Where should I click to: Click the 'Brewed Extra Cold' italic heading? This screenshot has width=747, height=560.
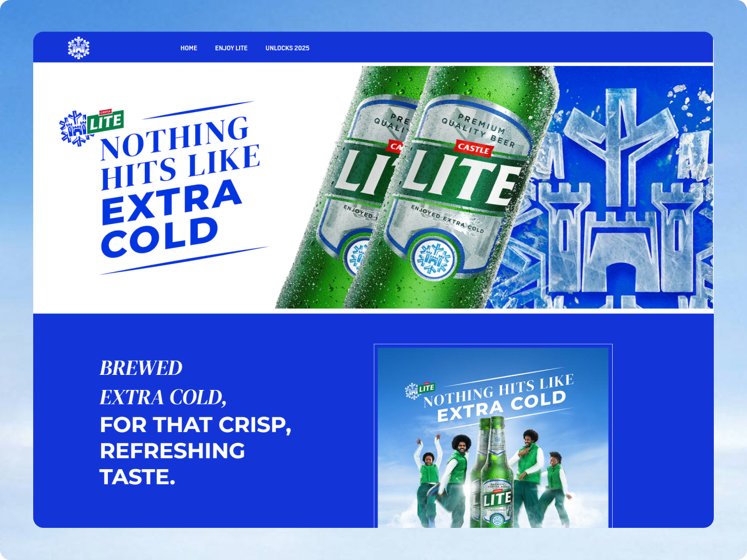163,383
